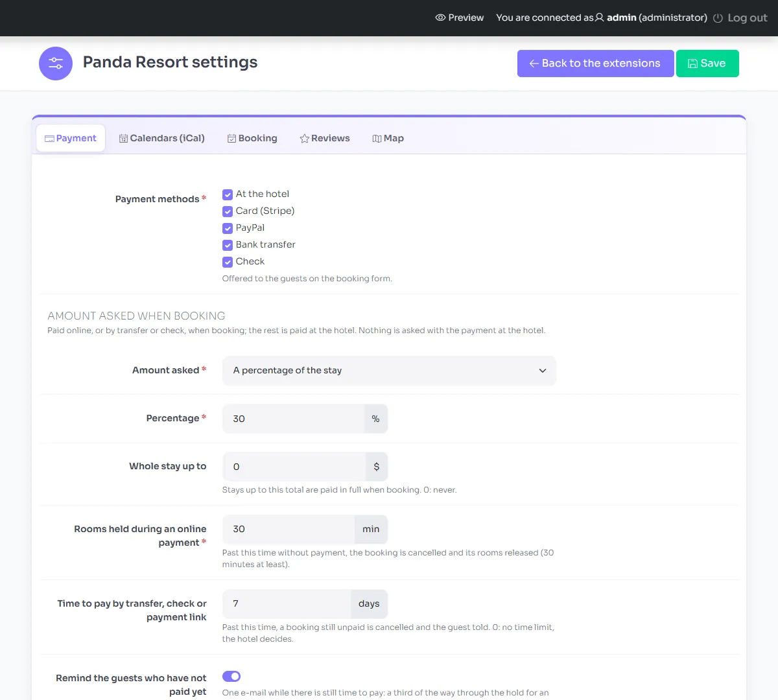Click the credit card icon in Payment tab
This screenshot has height=700, width=778.
[49, 139]
